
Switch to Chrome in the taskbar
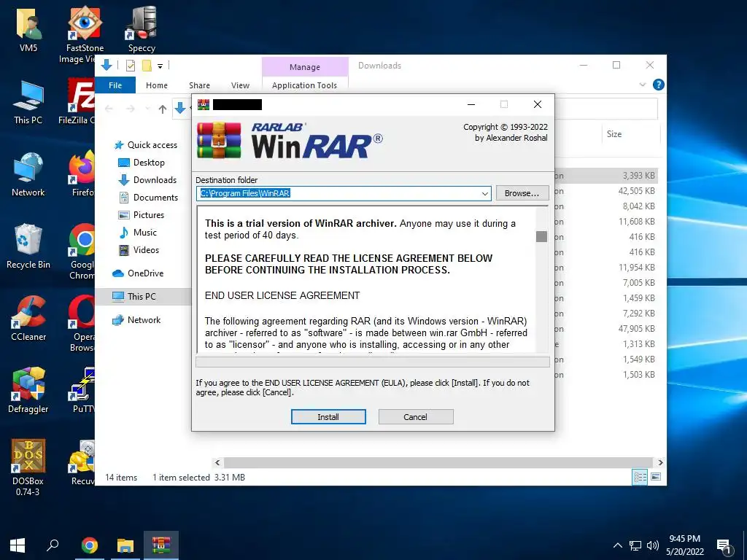click(x=89, y=545)
